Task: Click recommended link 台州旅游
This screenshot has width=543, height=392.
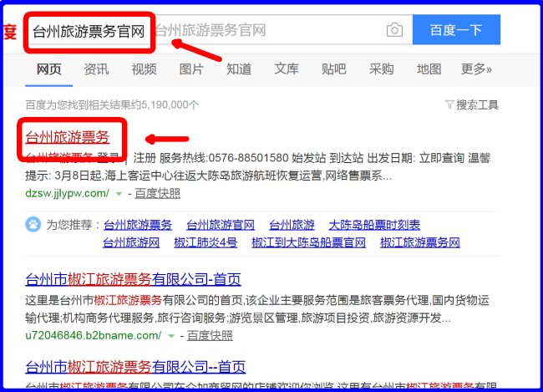Action: 292,225
